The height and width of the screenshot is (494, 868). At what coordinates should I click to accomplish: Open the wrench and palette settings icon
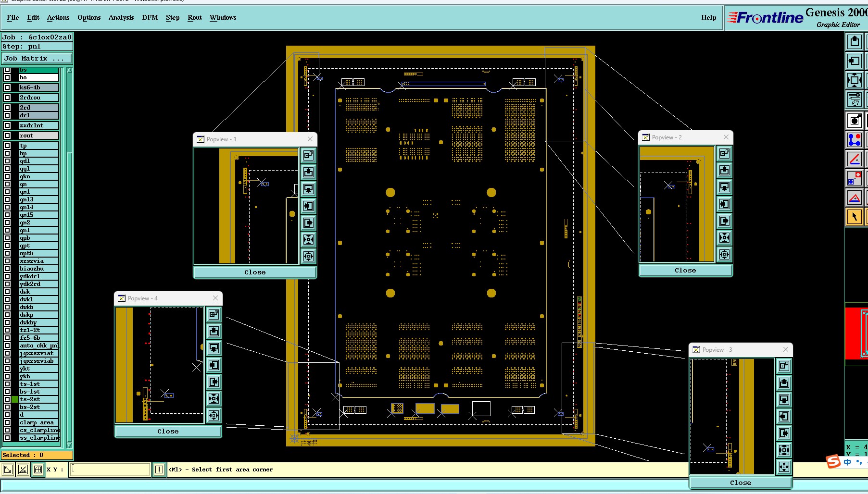coord(855,99)
